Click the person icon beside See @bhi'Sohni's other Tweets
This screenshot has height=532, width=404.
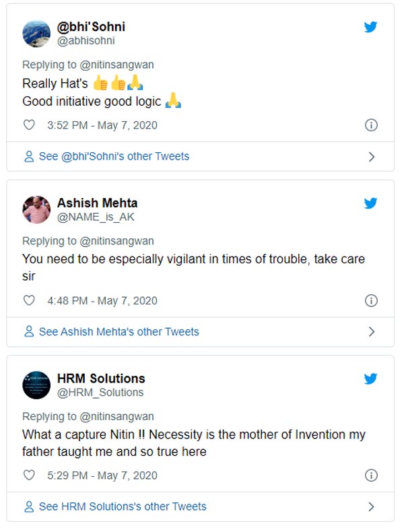point(29,157)
